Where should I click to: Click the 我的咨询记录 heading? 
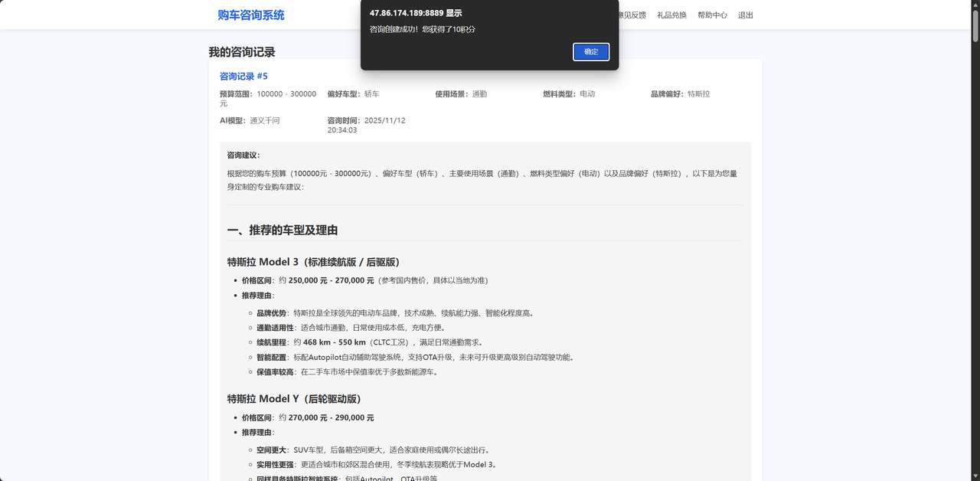point(242,52)
